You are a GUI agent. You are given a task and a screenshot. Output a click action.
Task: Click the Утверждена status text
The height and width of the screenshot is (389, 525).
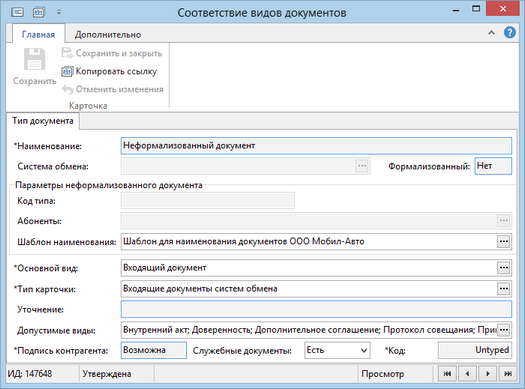point(107,374)
